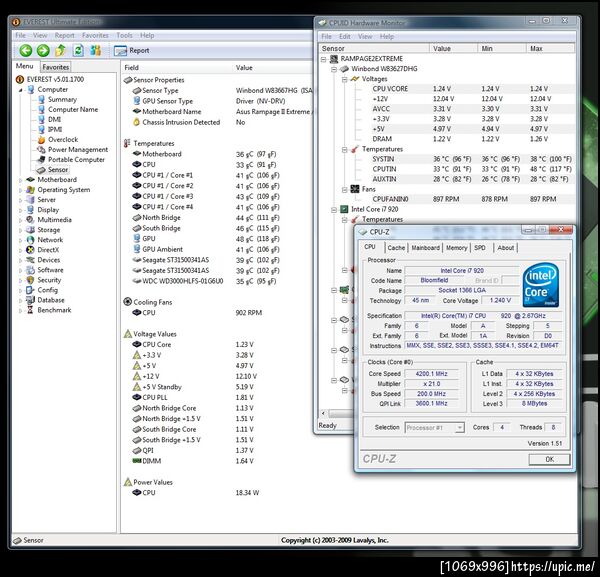
Task: Click the Max column header in Hardware Monitor
Action: click(550, 49)
